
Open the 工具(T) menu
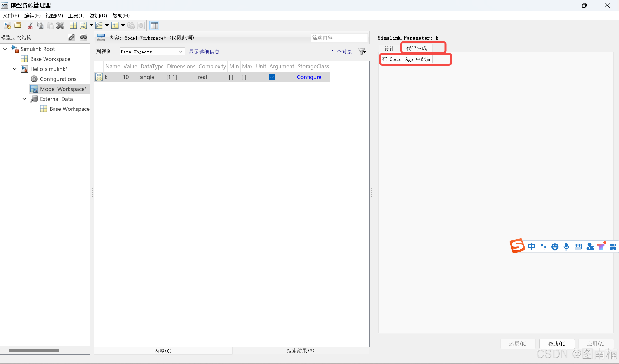[76, 15]
